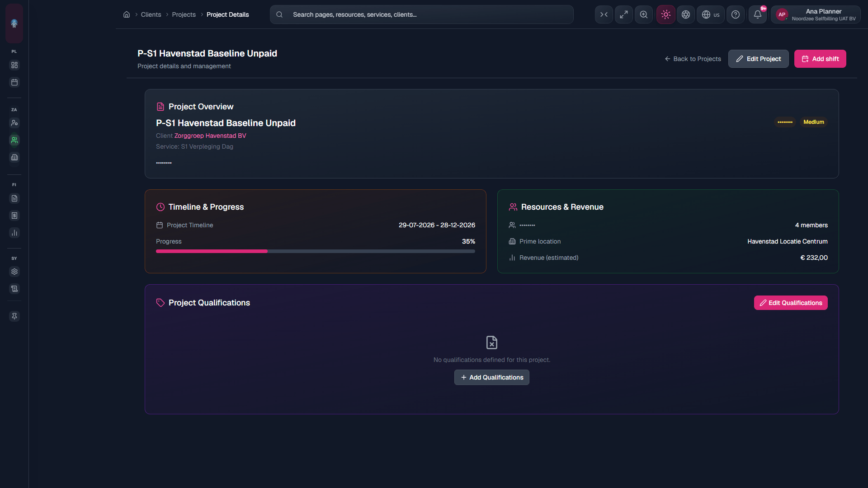The image size is (868, 488).
Task: Click the Revenue estimated chart icon
Action: pyautogui.click(x=512, y=258)
